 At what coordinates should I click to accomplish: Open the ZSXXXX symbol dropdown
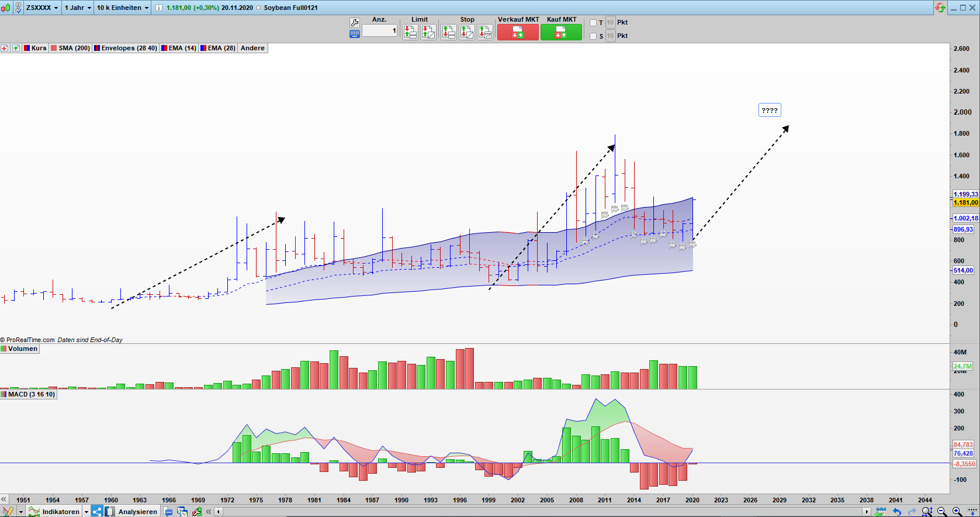[x=42, y=8]
